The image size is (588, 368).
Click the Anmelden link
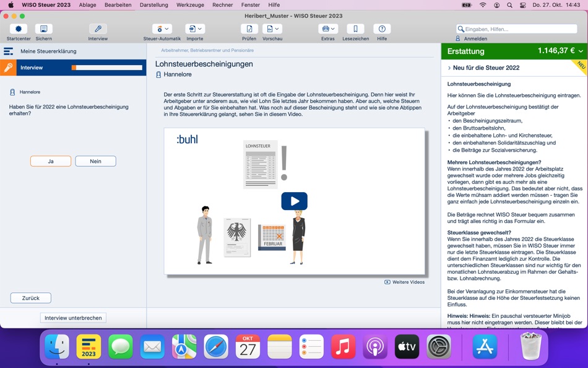pos(475,38)
